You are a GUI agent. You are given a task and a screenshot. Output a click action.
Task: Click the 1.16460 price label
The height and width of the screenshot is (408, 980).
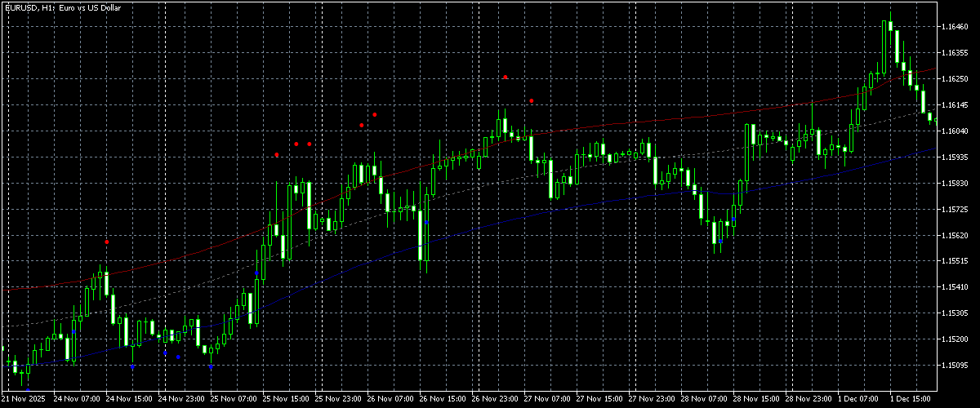pyautogui.click(x=955, y=27)
